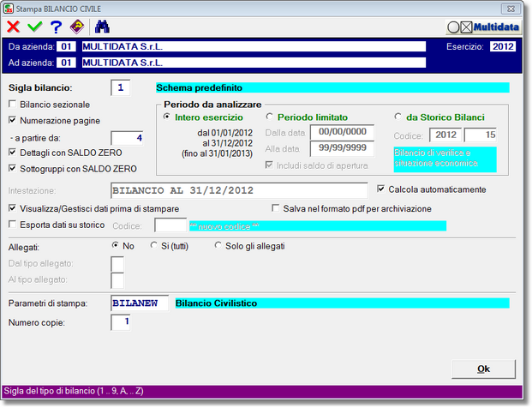Screen dimensions: 532x408
Task: Toggle Calcola automaticamente checkbox
Action: 380,189
